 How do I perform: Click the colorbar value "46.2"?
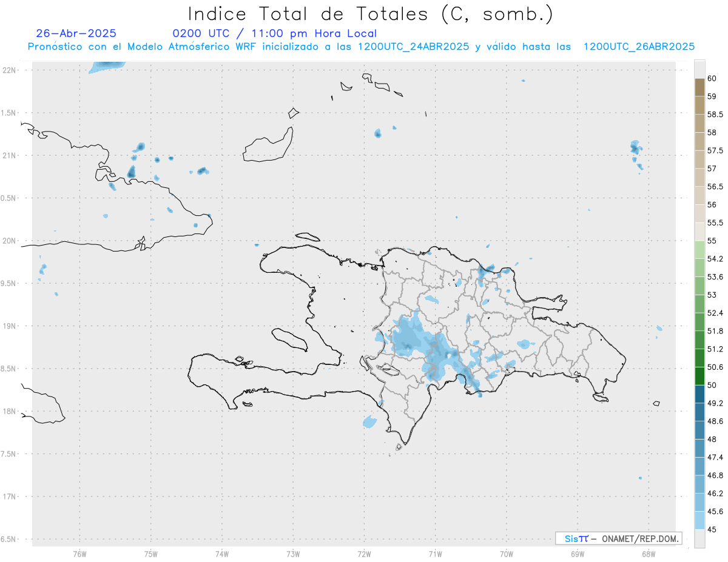(x=715, y=493)
